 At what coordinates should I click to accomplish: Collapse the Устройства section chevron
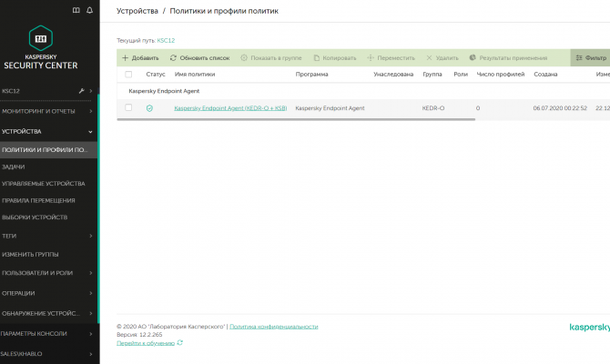[91, 132]
